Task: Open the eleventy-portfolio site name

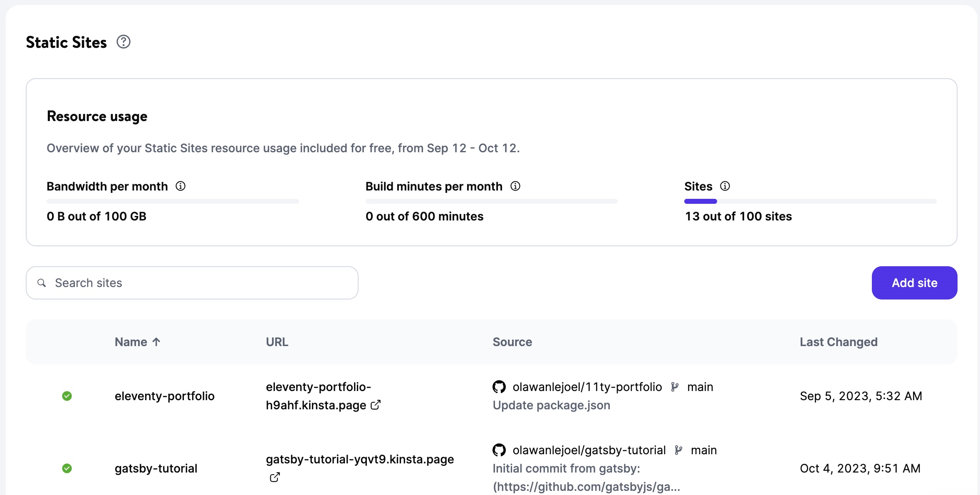Action: 164,396
